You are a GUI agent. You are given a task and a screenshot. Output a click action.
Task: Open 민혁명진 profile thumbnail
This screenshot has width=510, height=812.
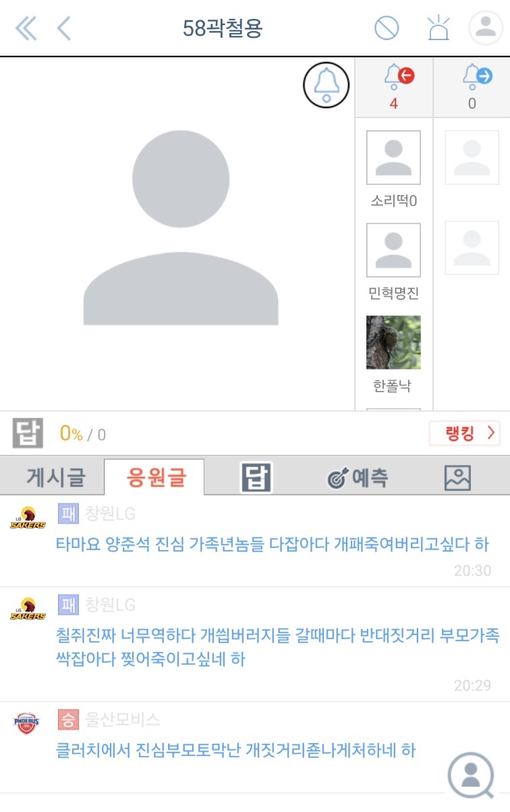(393, 250)
